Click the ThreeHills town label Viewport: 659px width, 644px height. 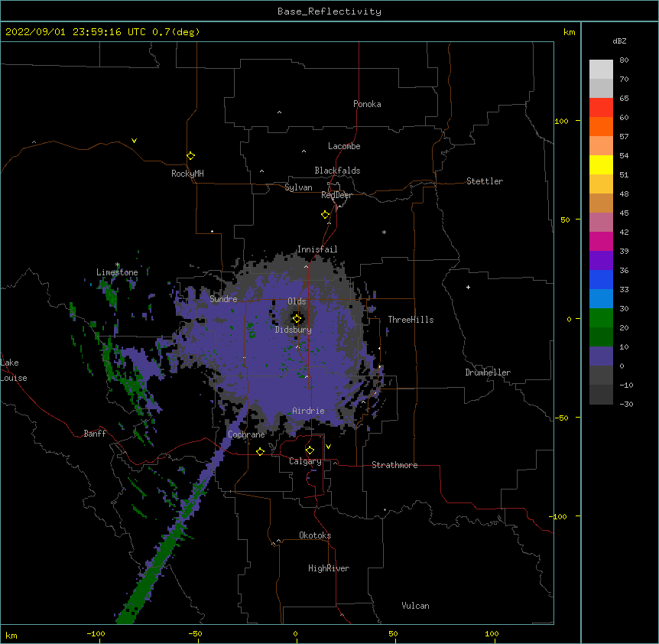pyautogui.click(x=411, y=320)
